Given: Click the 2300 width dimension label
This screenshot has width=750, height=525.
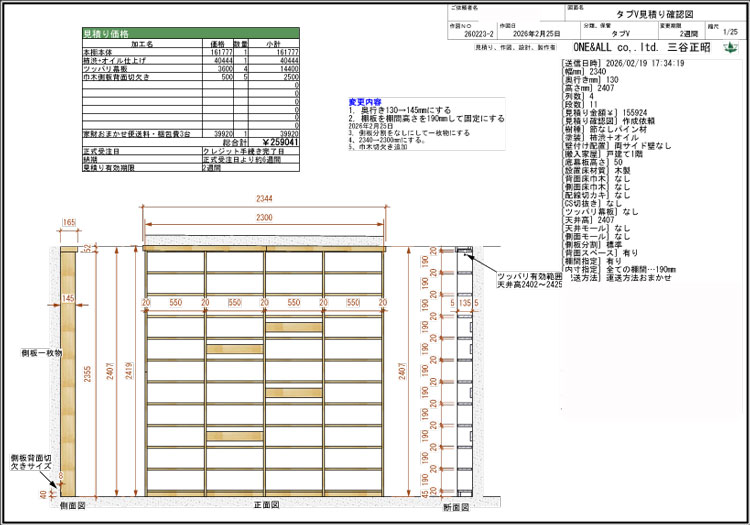Looking at the screenshot, I should (263, 217).
